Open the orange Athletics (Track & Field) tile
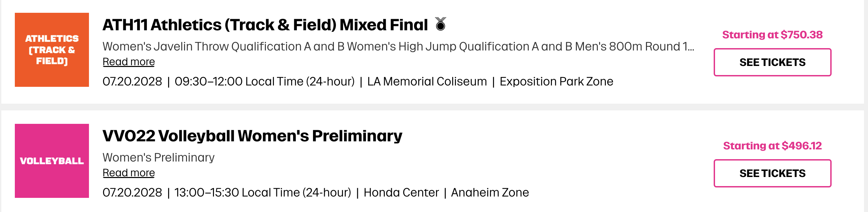 52,50
